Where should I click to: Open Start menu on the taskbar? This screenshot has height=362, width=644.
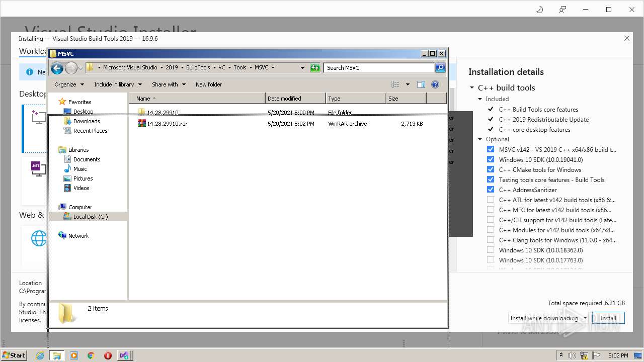coord(14,355)
